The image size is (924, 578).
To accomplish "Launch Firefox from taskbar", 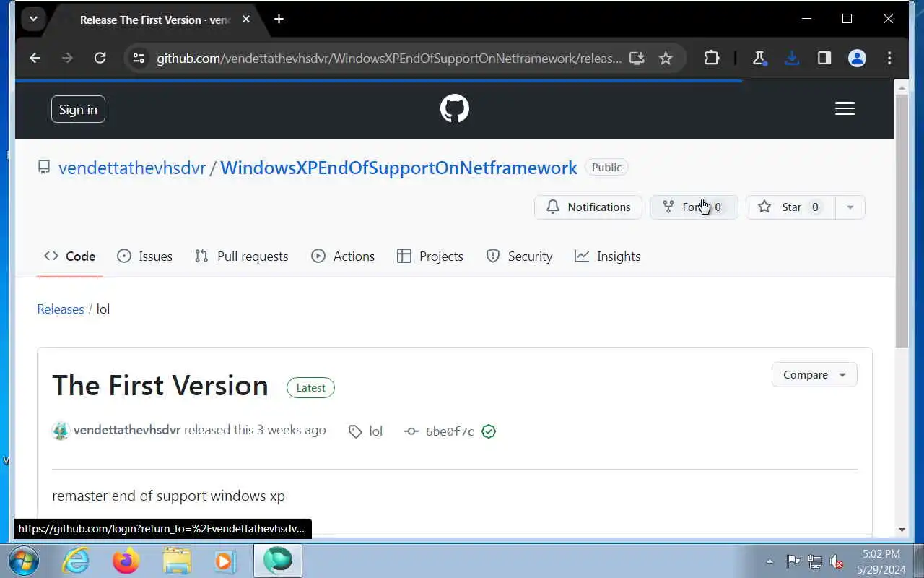I will click(x=126, y=561).
